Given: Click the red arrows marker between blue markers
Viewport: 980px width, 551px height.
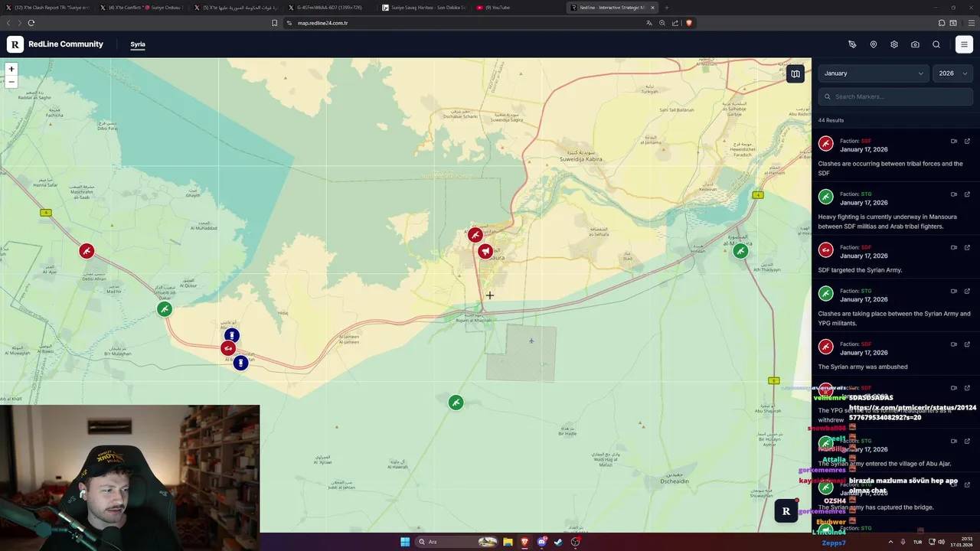Looking at the screenshot, I should (x=227, y=349).
